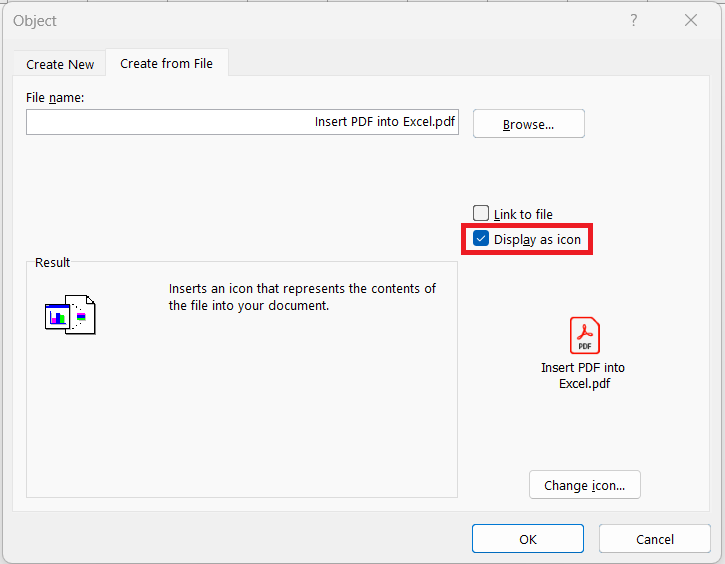Screen dimensions: 725x564
Task: Focus the File name input field
Action: [242, 122]
